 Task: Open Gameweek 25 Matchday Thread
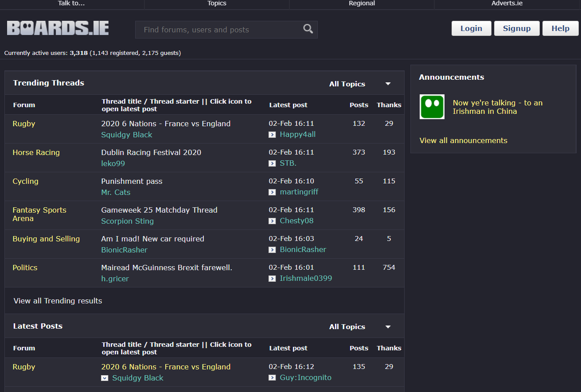click(x=159, y=210)
